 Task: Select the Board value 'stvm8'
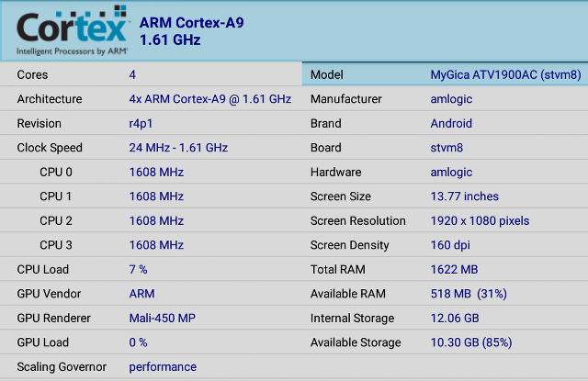(447, 148)
